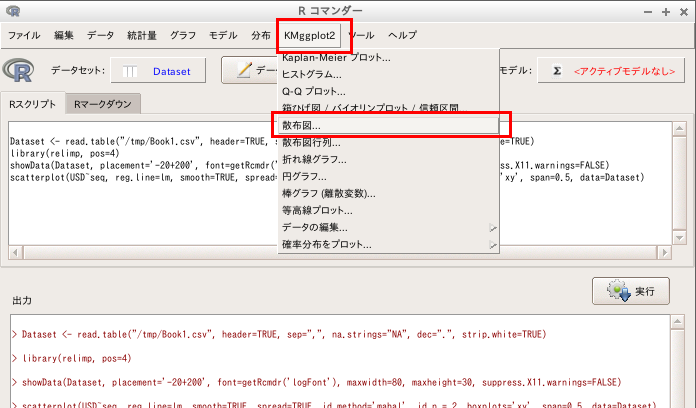
Task: Open the ファイル menu
Action: coord(24,35)
